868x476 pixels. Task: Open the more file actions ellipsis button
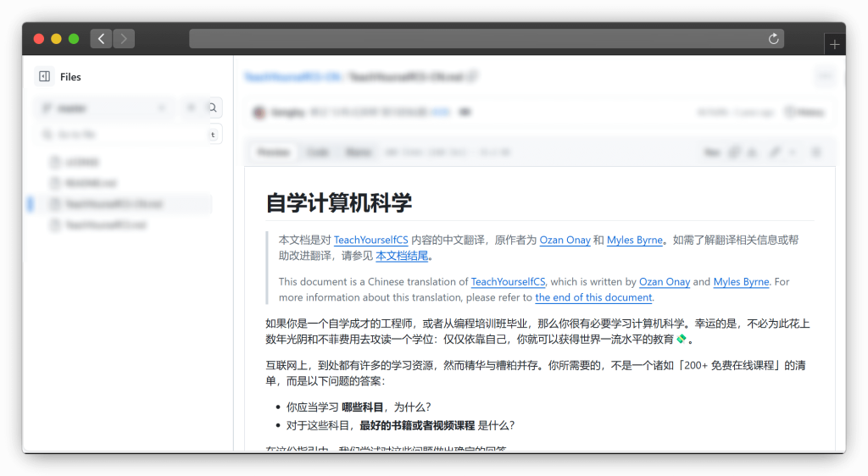(x=825, y=76)
